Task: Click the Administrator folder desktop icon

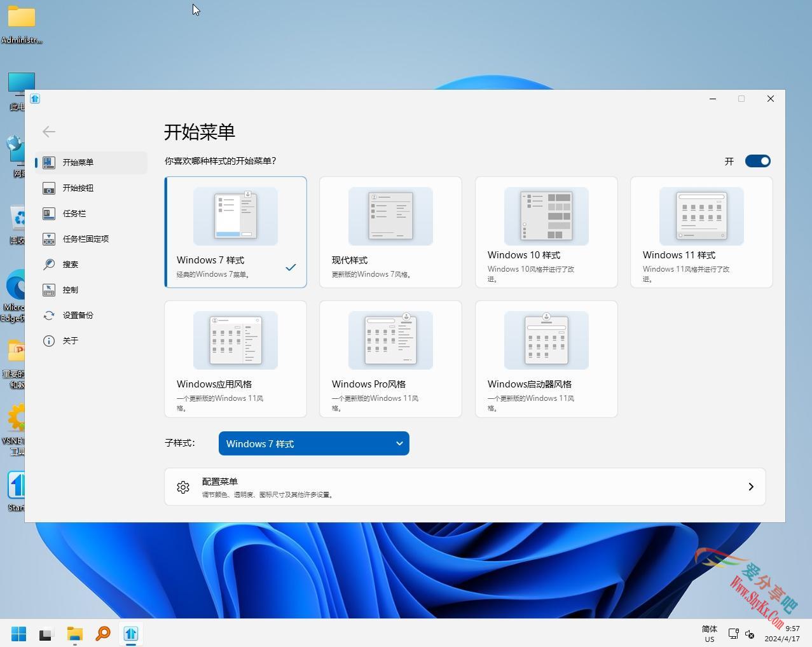Action: (22, 24)
